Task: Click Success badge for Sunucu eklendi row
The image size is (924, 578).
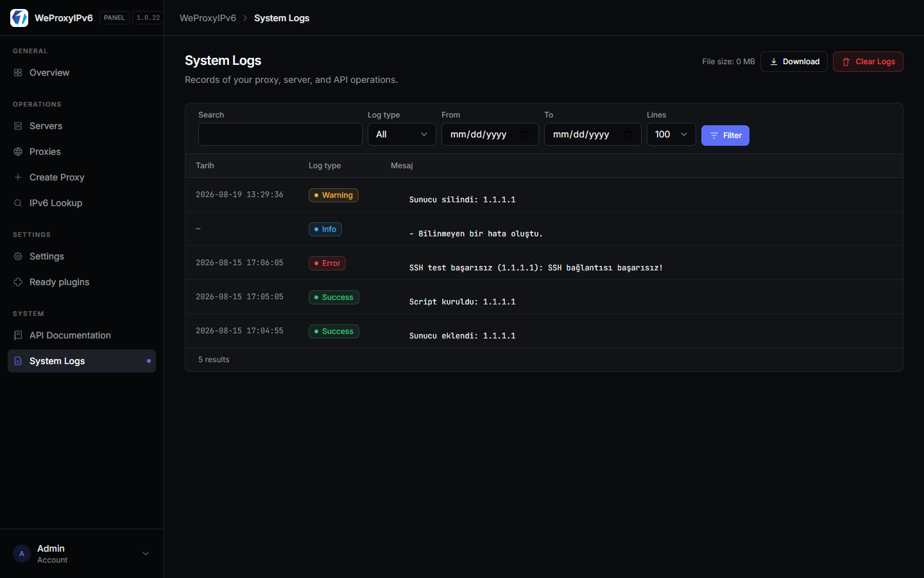Action: (334, 331)
